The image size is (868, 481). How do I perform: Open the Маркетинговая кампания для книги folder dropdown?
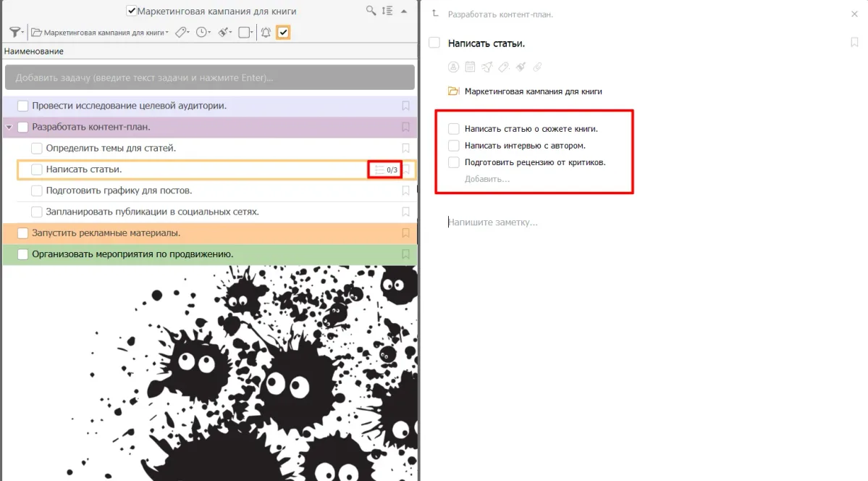pos(100,33)
